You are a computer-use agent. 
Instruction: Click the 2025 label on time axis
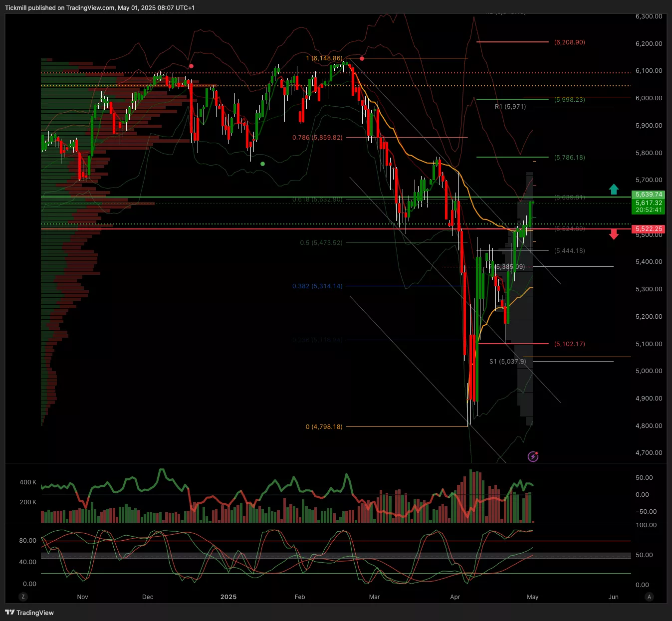coord(228,597)
